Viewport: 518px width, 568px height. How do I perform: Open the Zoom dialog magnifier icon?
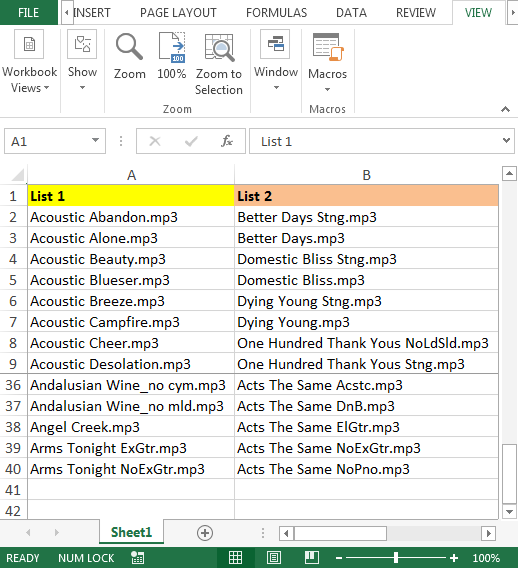pos(129,47)
